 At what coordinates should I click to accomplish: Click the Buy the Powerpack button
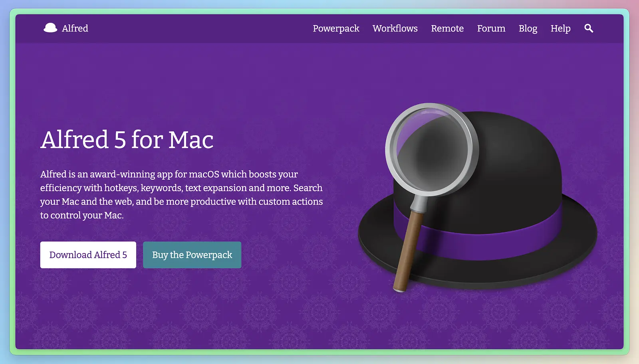tap(192, 255)
